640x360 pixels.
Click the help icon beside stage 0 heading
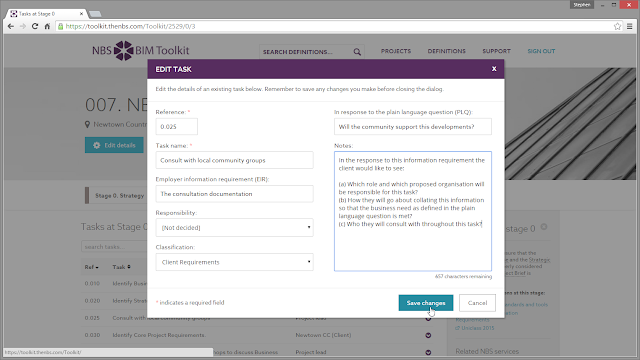pyautogui.click(x=544, y=227)
